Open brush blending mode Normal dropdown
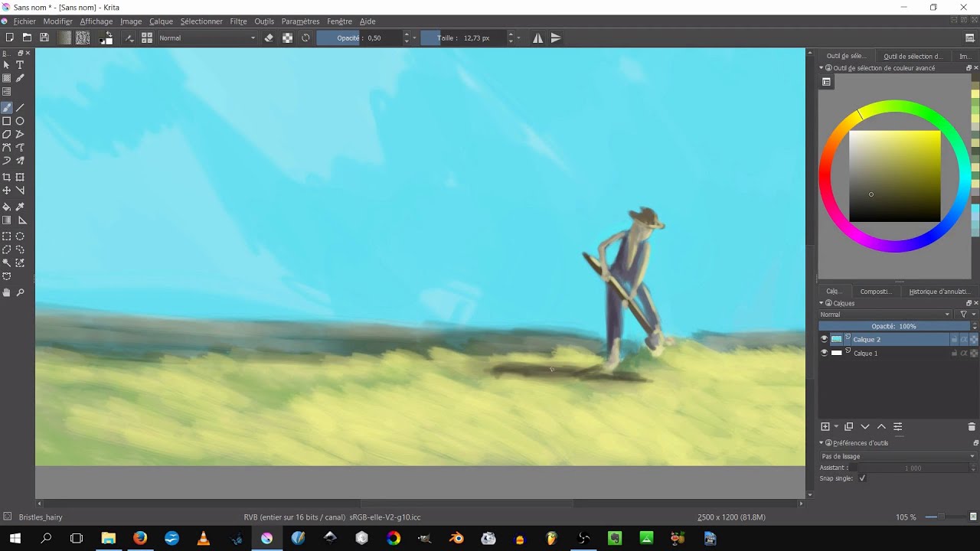 coord(207,37)
